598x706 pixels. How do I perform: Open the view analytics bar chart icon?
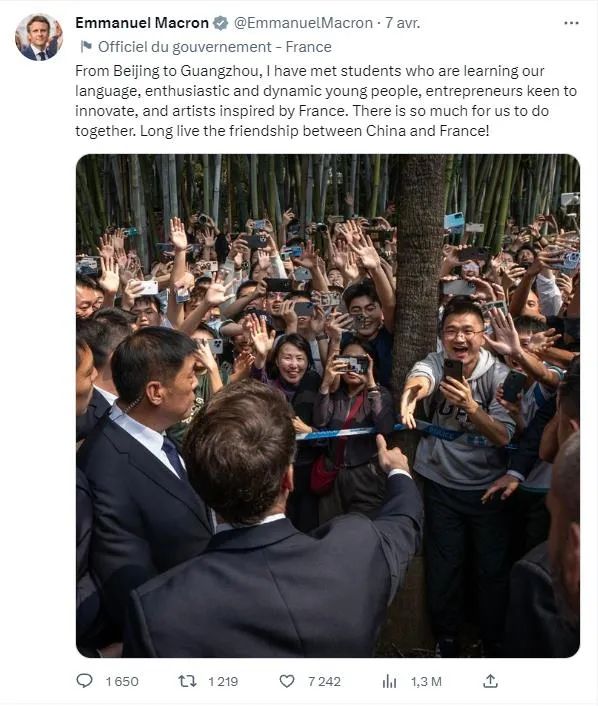390,682
